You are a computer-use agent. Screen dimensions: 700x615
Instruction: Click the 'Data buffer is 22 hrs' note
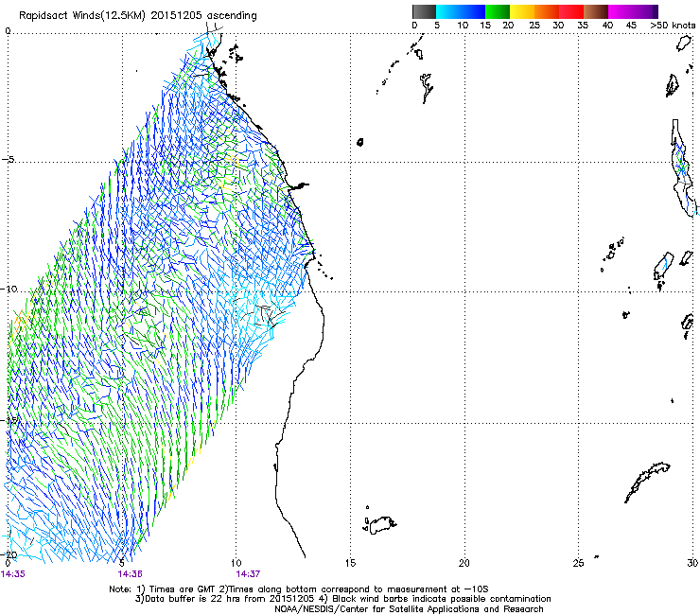point(342,599)
